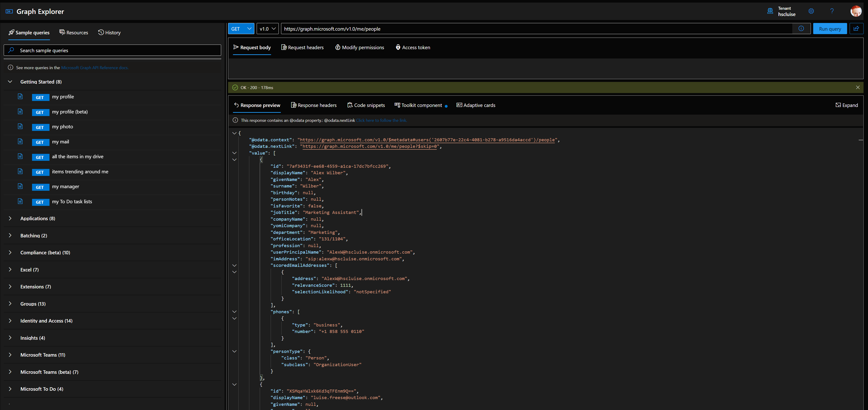Expand Identity and Access (14) category
Viewport: 868px width, 410px height.
[x=10, y=321]
